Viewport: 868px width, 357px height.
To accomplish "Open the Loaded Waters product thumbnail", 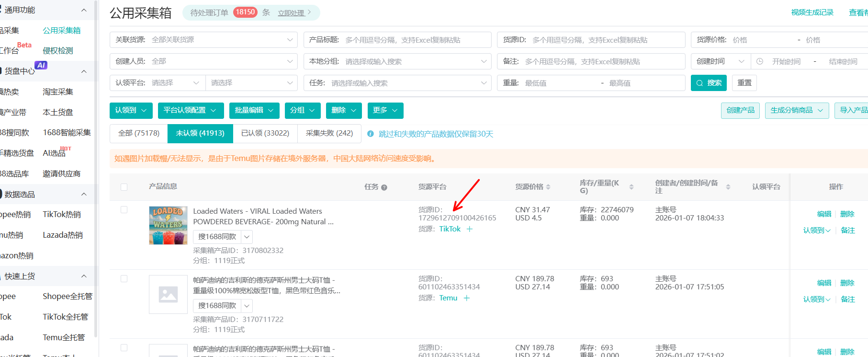I will (168, 225).
